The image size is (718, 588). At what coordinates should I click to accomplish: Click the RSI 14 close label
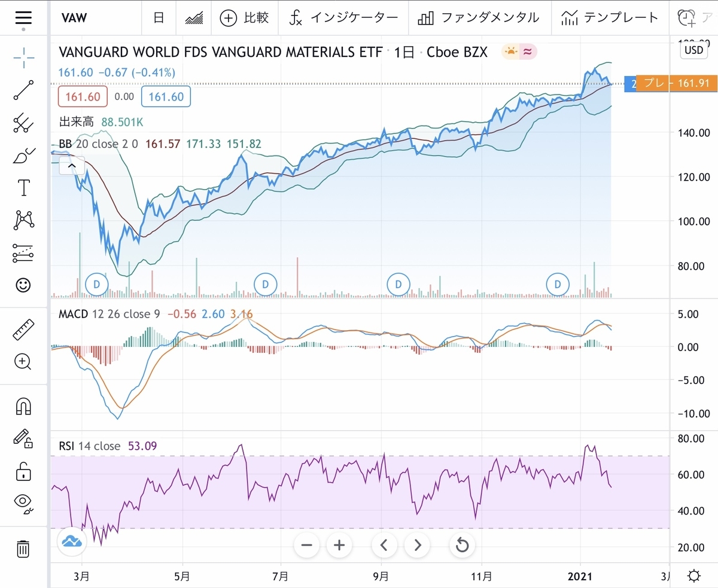[x=90, y=446]
